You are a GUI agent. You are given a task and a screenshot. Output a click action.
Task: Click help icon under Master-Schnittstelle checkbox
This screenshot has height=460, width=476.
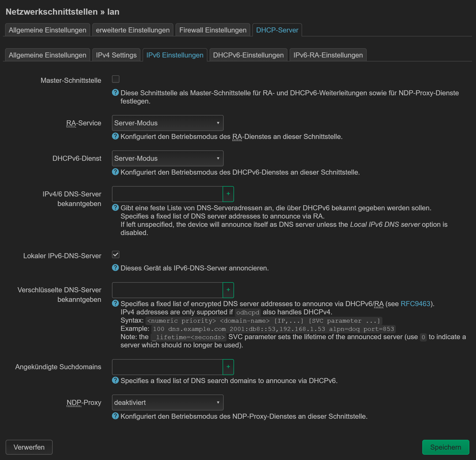click(x=115, y=93)
